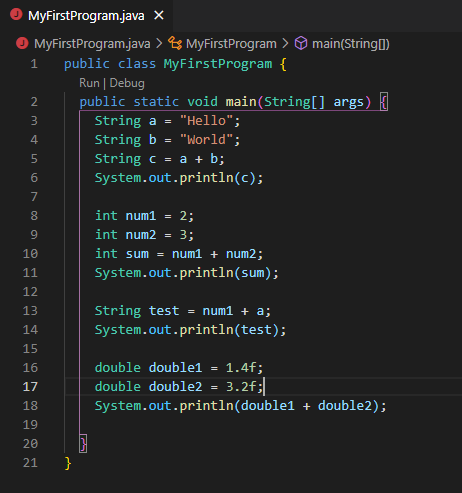Click the highlighted closing brace on line 20
The image size is (462, 493).
point(83,444)
